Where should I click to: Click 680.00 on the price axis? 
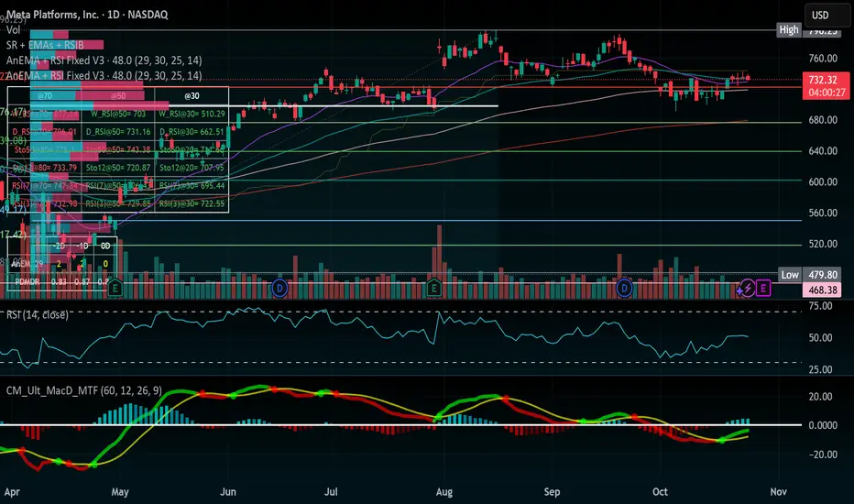823,120
